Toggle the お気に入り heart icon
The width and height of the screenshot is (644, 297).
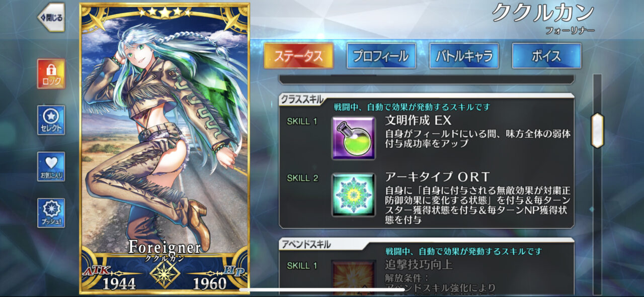pos(51,167)
